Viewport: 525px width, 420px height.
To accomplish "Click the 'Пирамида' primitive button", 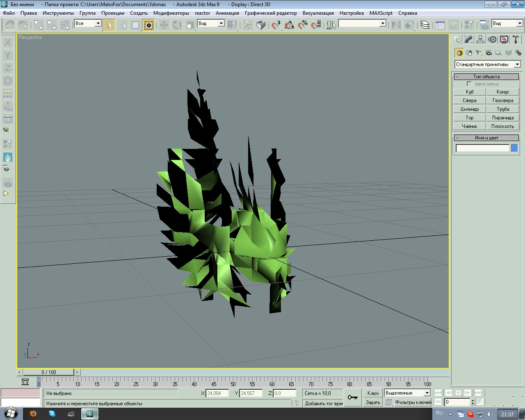I will click(x=503, y=118).
